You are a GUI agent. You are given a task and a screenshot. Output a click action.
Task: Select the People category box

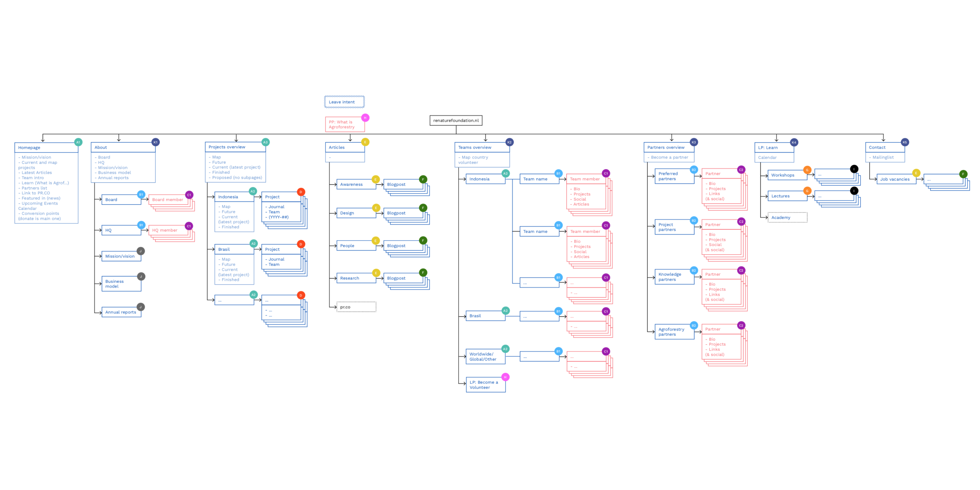coord(356,246)
